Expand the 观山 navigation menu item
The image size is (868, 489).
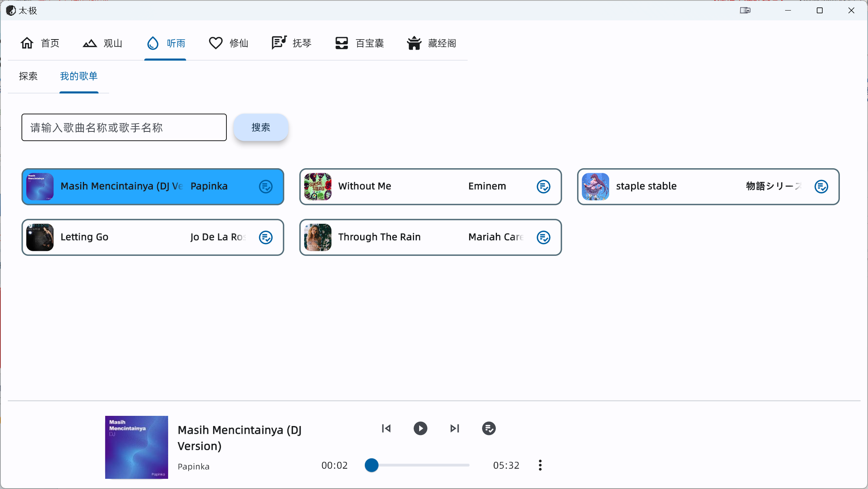[104, 43]
